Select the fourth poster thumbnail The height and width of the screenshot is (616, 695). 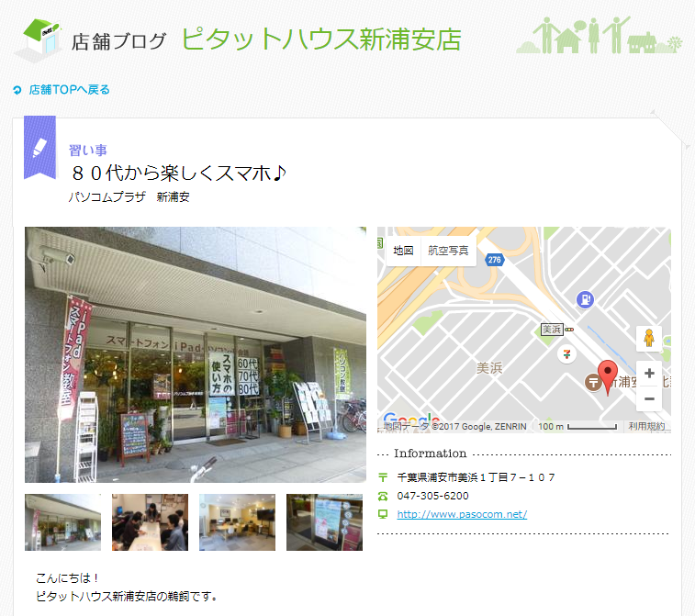pyautogui.click(x=324, y=522)
